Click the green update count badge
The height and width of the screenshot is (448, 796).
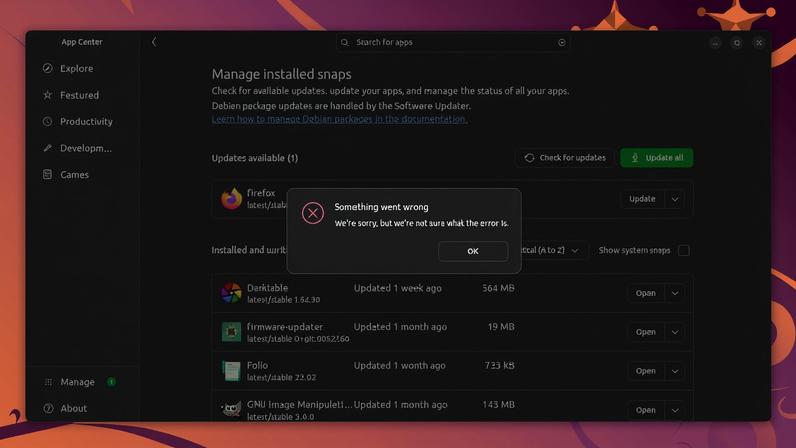pyautogui.click(x=111, y=381)
